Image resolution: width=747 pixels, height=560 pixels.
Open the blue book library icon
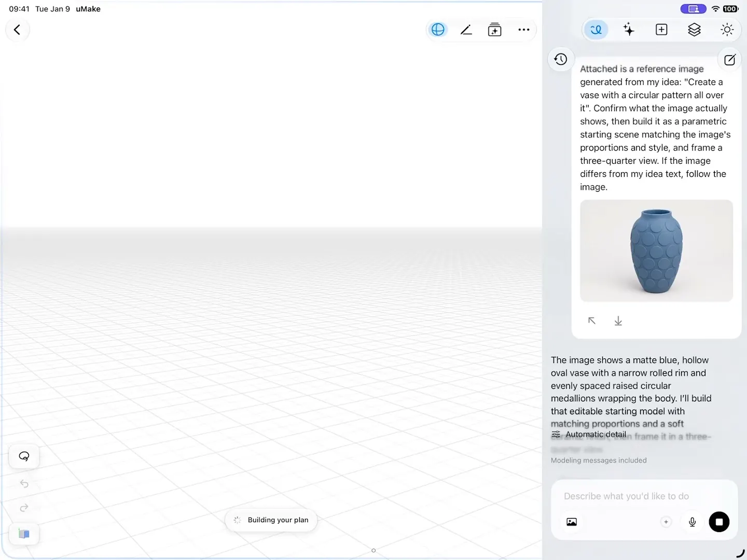(24, 534)
